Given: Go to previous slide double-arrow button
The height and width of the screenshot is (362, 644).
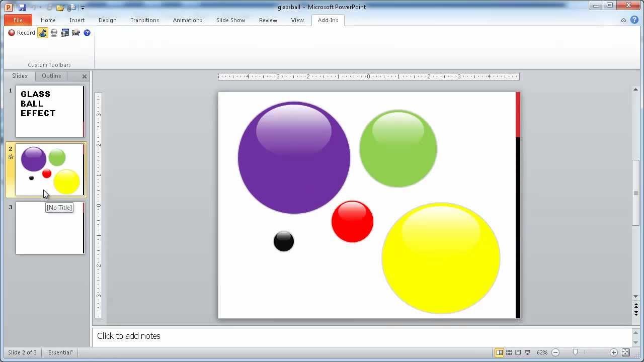Looking at the screenshot, I should coord(636,306).
